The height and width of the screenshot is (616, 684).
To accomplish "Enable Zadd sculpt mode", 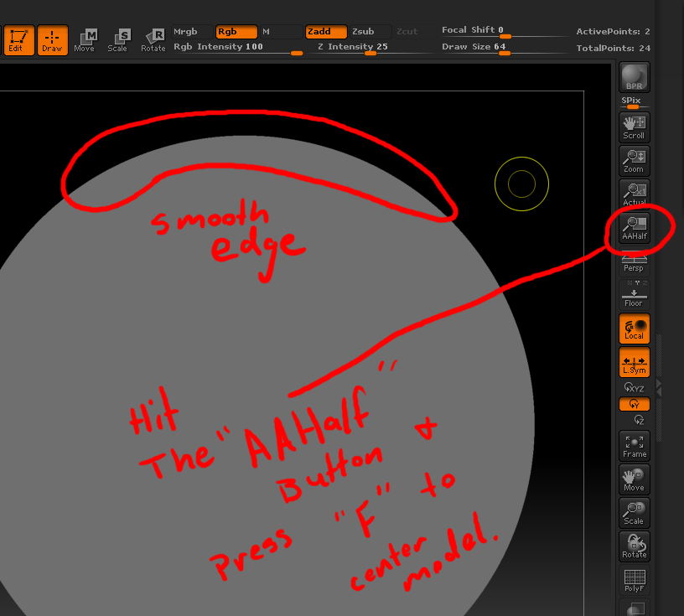I will pyautogui.click(x=326, y=31).
